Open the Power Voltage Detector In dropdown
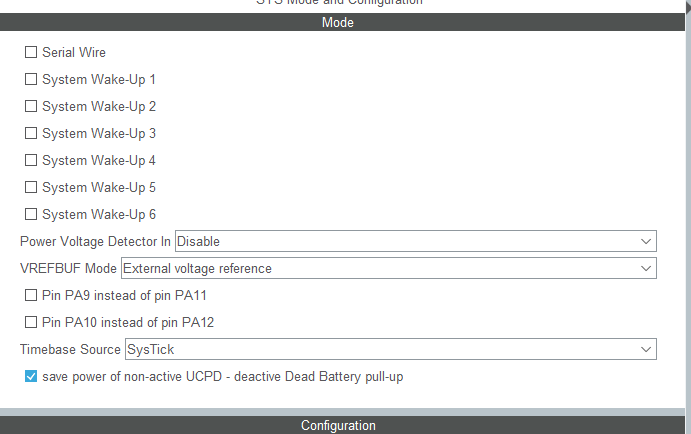 click(415, 241)
